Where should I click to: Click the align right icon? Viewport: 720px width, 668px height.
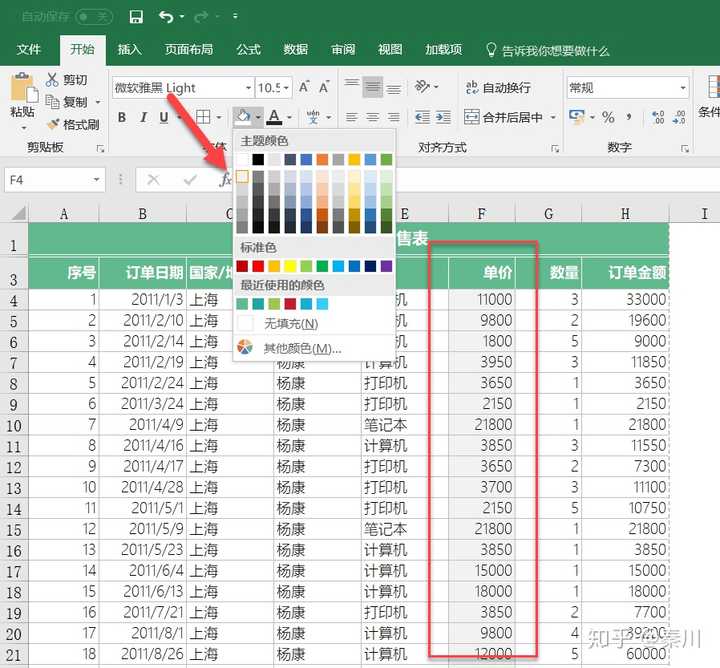[x=394, y=118]
